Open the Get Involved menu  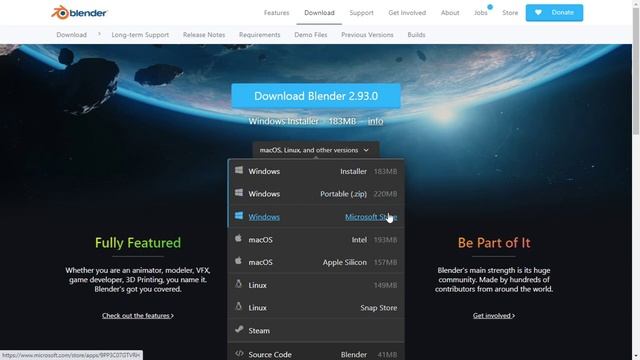[x=407, y=13]
